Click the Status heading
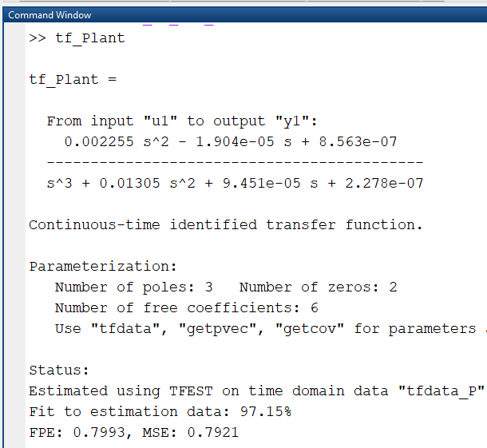This screenshot has width=487, height=448. (59, 371)
